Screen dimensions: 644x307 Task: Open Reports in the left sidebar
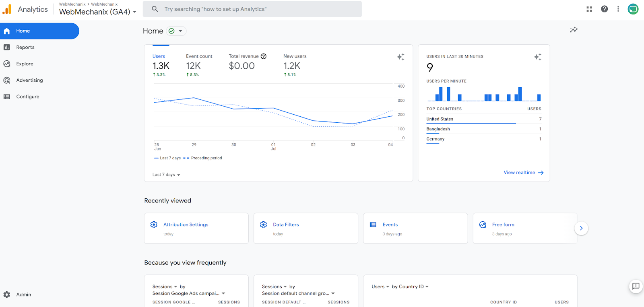(x=25, y=47)
